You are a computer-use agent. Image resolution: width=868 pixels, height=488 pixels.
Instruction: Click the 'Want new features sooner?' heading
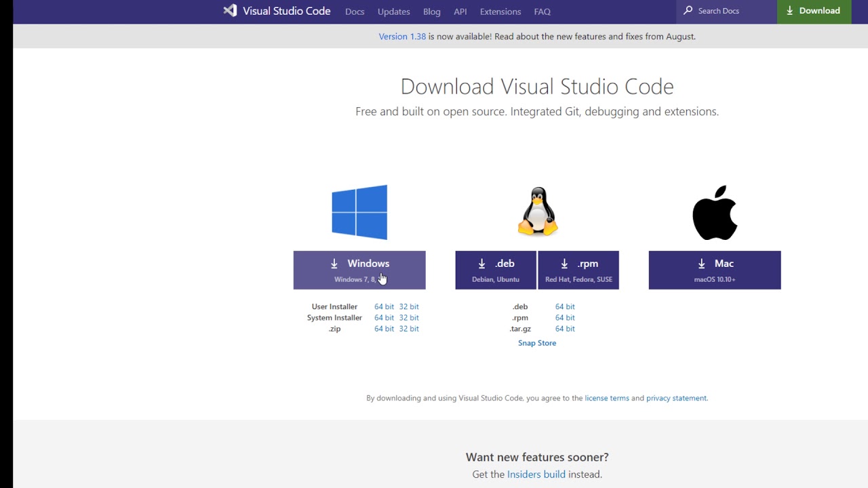pyautogui.click(x=537, y=457)
